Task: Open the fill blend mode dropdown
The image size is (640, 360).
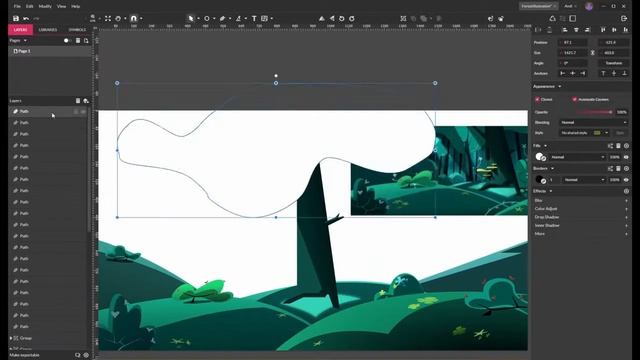Action: 578,157
